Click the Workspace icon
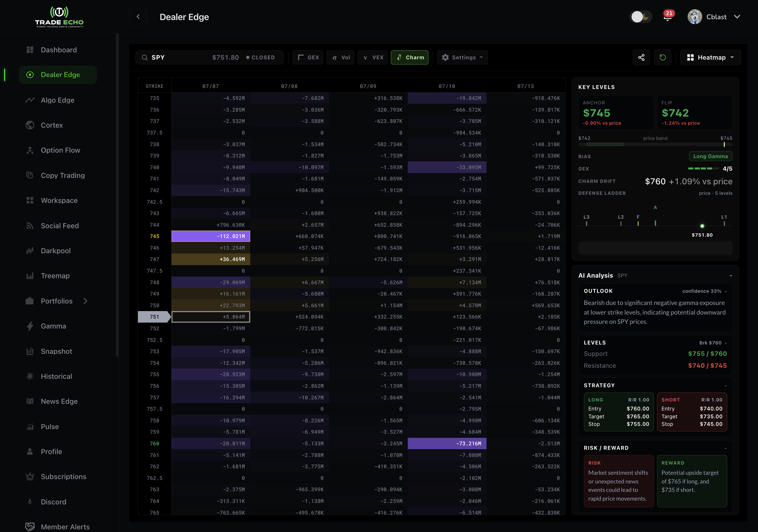The image size is (758, 532). 30,201
